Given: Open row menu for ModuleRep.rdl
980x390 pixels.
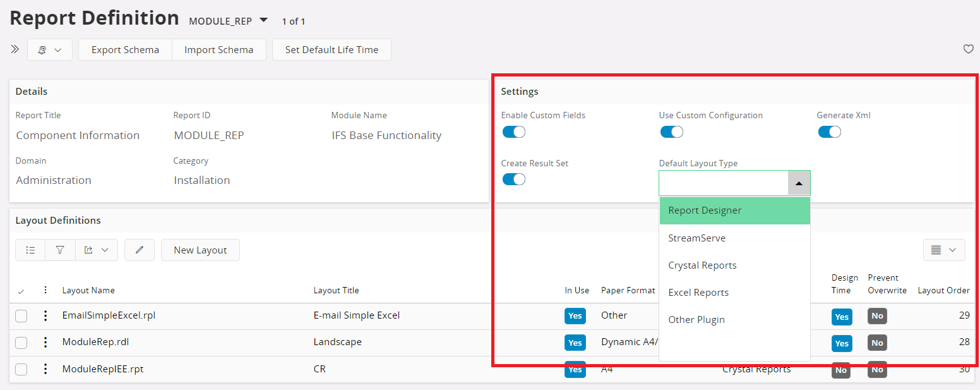Looking at the screenshot, I should pos(45,342).
